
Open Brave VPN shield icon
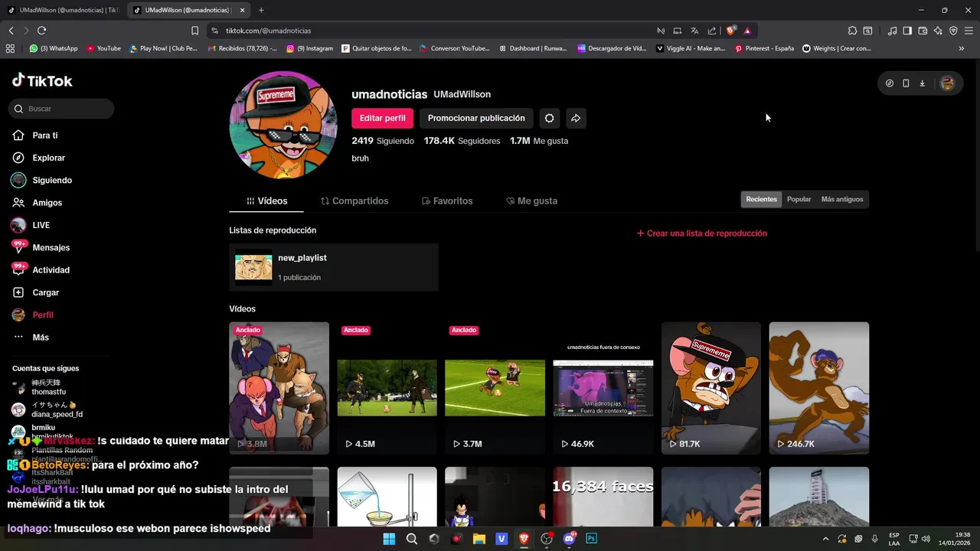(953, 31)
